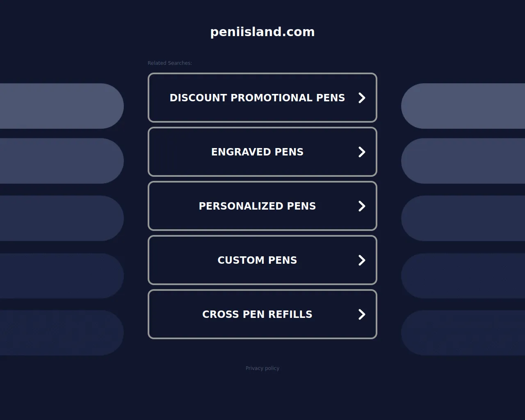Open the Engraved Pens related search
Screen dimensions: 525x420
257,152
